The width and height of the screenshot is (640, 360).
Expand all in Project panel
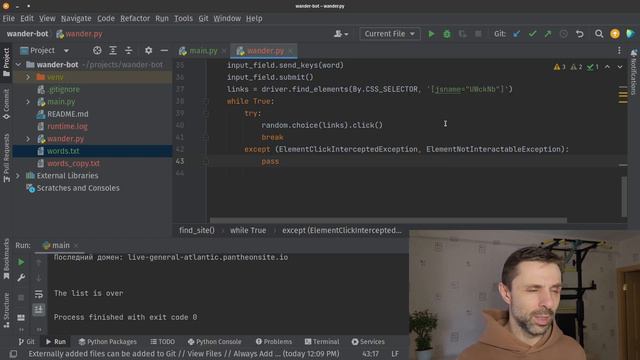[x=113, y=50]
